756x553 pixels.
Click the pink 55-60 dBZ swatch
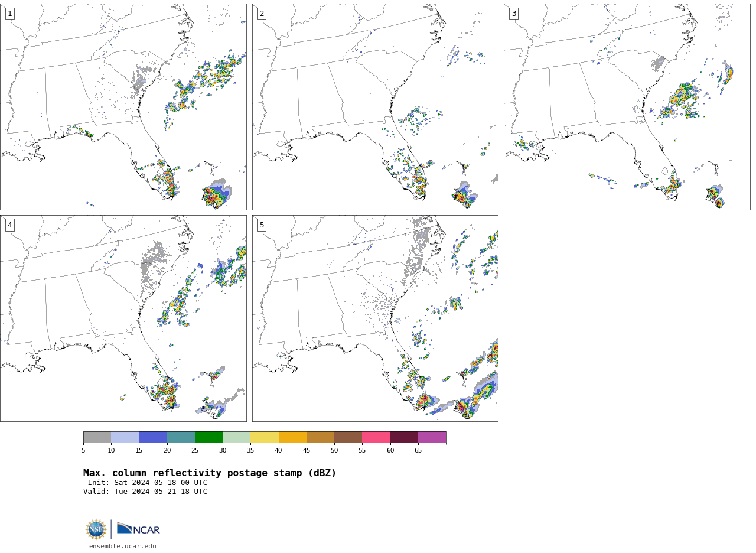(376, 437)
